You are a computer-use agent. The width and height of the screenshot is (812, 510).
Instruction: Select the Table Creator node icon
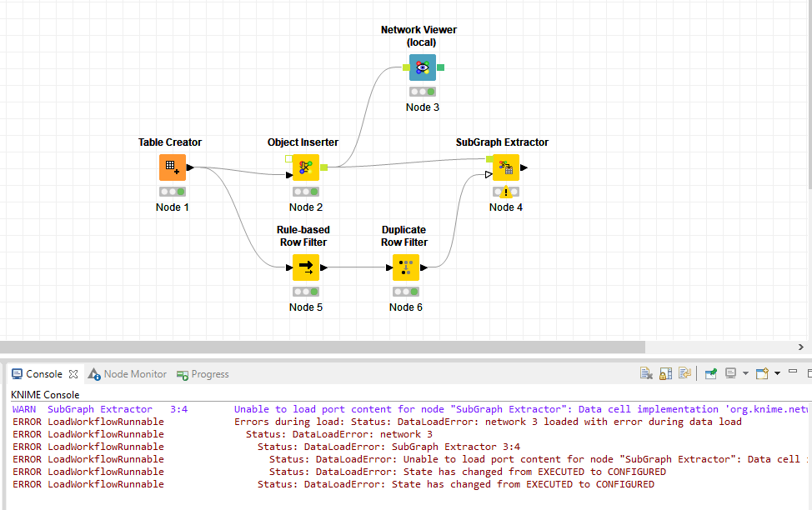(173, 167)
